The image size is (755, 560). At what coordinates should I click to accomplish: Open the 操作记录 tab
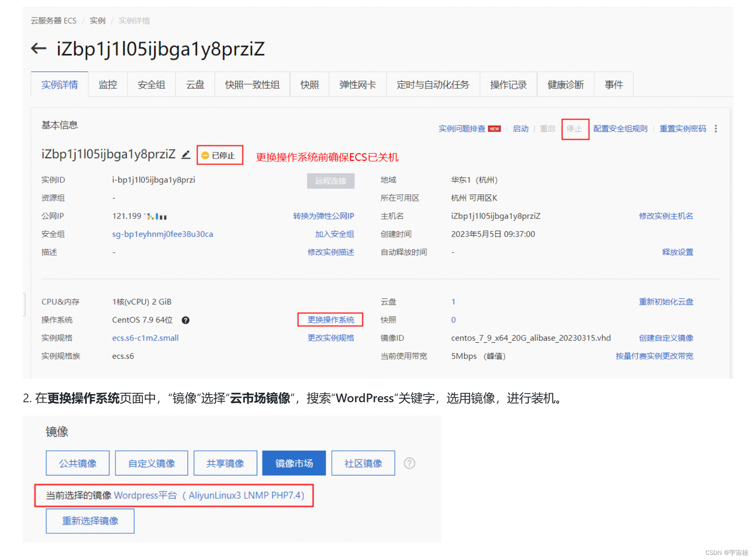508,84
